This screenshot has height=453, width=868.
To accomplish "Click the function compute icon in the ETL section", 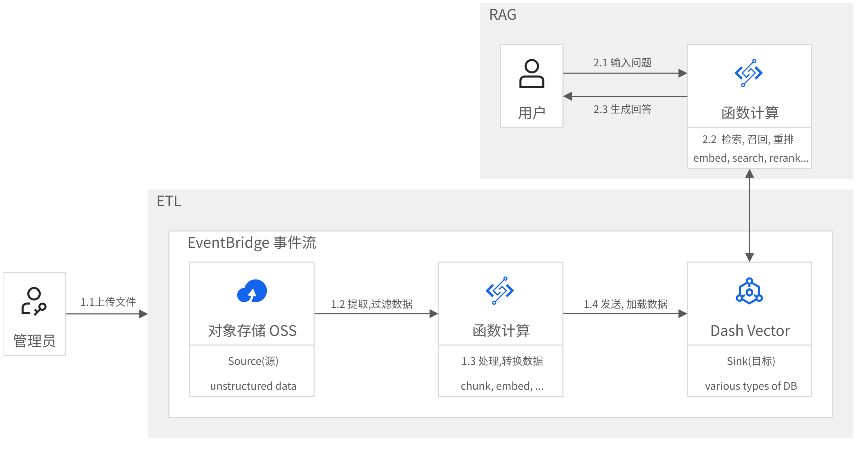I will point(500,291).
